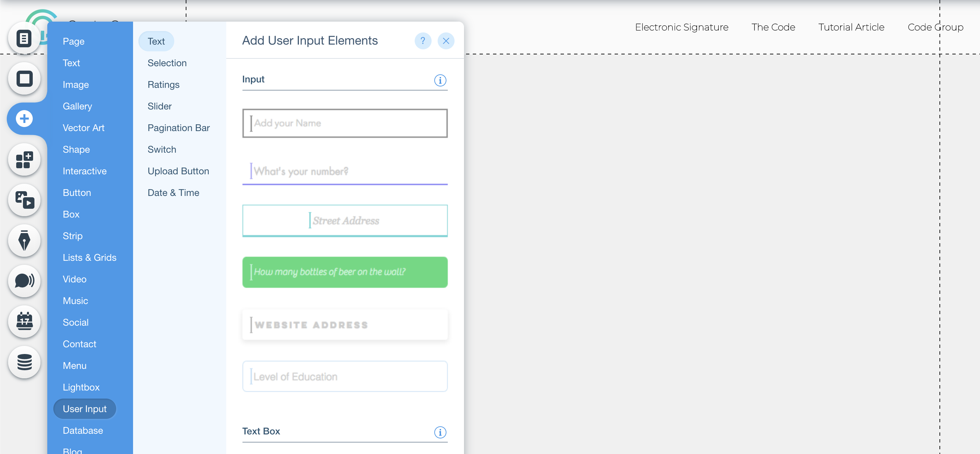Open the Add Apps grid icon
The height and width of the screenshot is (454, 980).
[x=24, y=160]
